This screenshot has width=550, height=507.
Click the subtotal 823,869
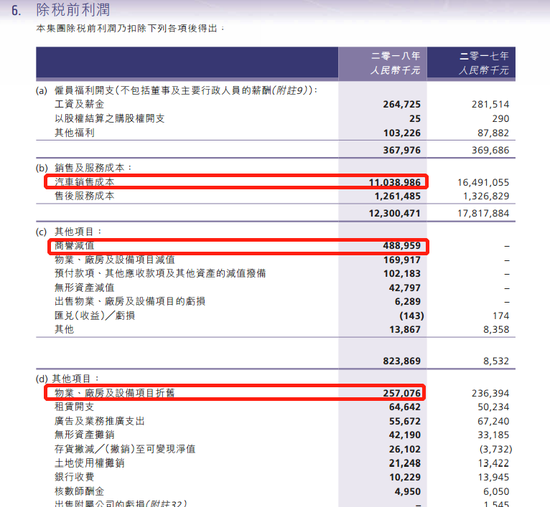402,361
